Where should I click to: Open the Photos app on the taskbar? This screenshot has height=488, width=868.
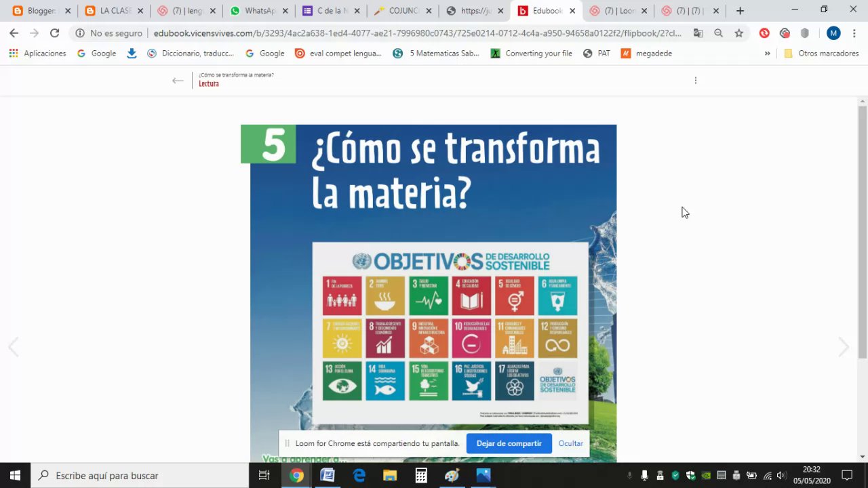point(484,475)
